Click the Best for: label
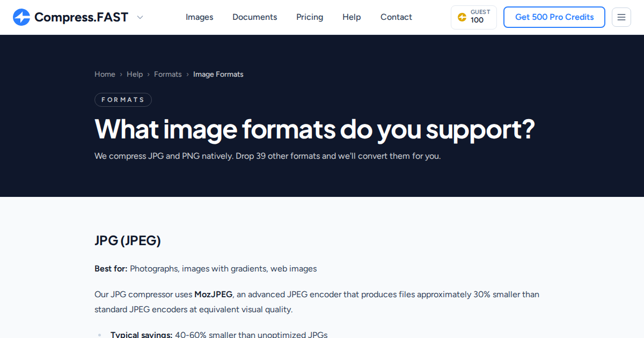644x338 pixels. point(111,269)
